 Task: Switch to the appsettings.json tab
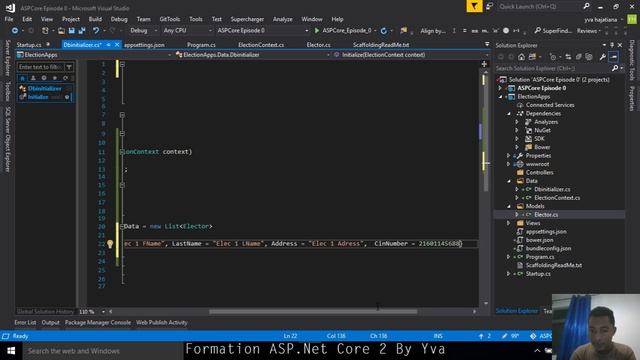(144, 45)
